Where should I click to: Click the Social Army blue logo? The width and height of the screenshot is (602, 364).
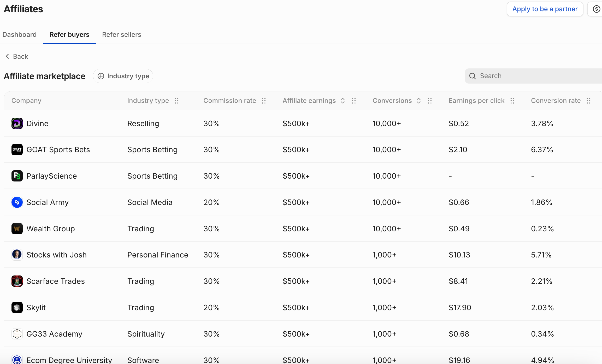pyautogui.click(x=17, y=202)
